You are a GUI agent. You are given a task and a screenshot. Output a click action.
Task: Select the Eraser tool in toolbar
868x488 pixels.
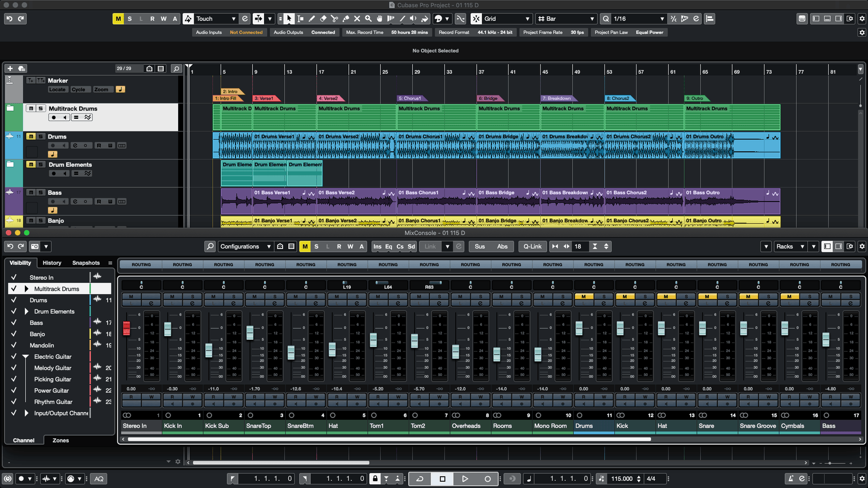[x=323, y=19]
